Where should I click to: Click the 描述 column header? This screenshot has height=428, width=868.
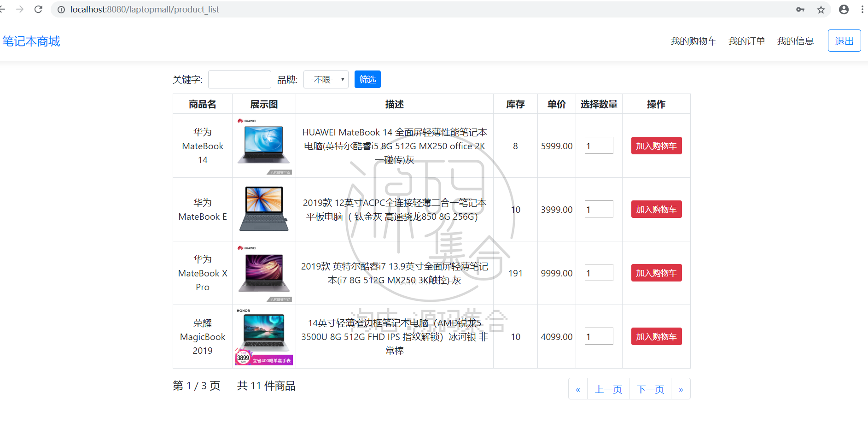tap(395, 105)
